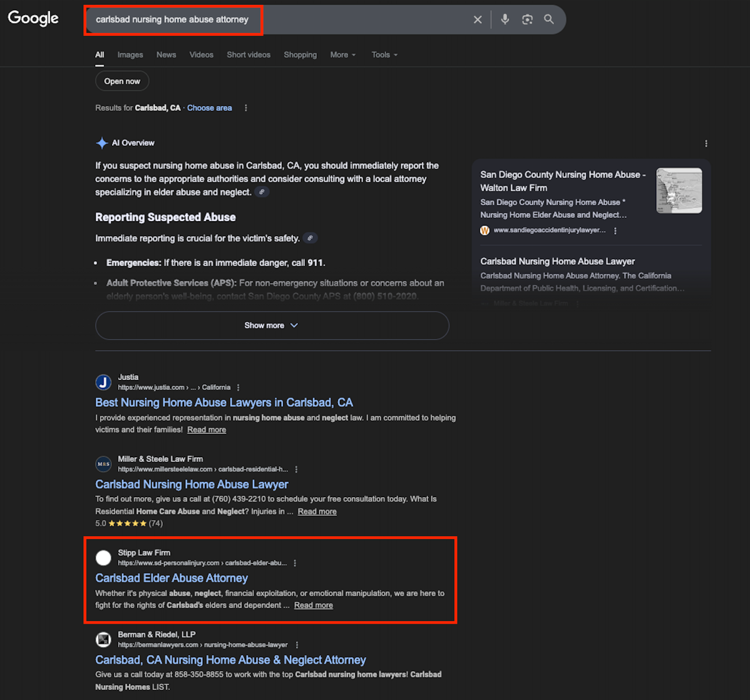Click the Google logo
The image size is (750, 700).
(33, 18)
